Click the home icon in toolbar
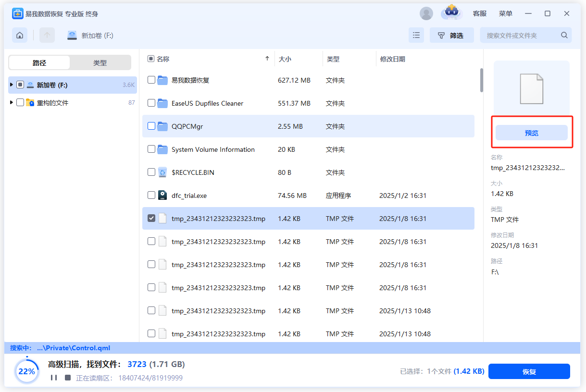 point(20,35)
